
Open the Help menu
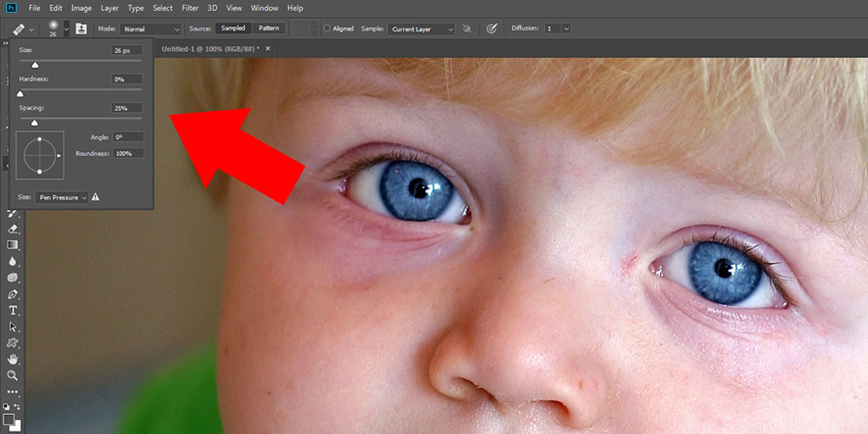pos(295,9)
